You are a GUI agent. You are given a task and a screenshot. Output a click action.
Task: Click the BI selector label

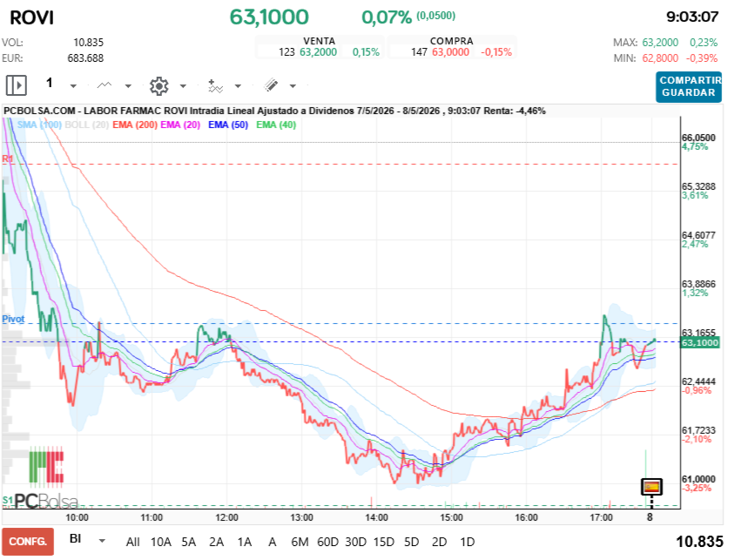pyautogui.click(x=76, y=539)
